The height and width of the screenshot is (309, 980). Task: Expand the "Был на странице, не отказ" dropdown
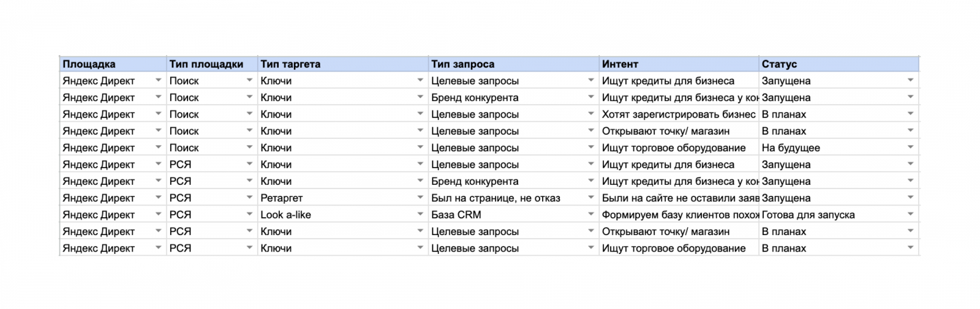pyautogui.click(x=590, y=198)
